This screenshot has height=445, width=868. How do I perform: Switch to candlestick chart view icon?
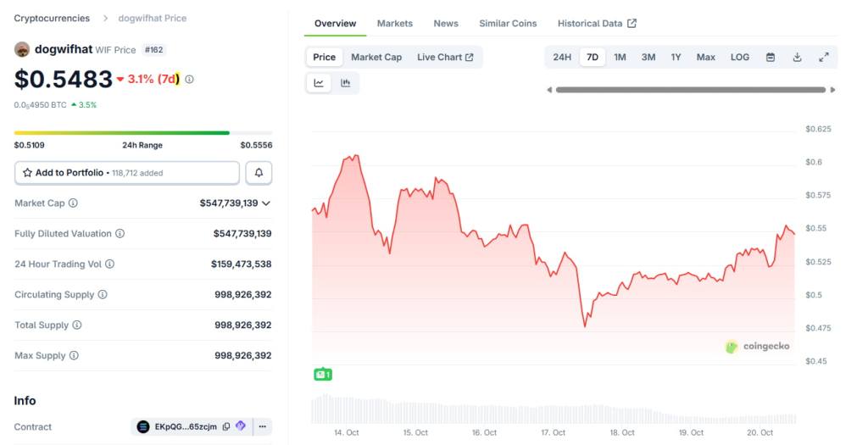[x=346, y=83]
